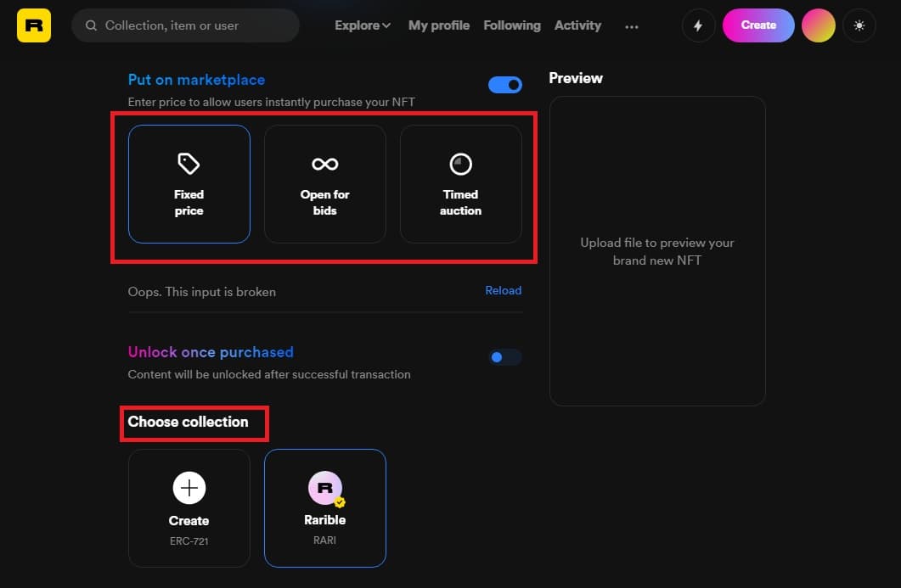Pick the Timed auction clock icon
Image resolution: width=901 pixels, height=588 pixels.
click(x=460, y=165)
